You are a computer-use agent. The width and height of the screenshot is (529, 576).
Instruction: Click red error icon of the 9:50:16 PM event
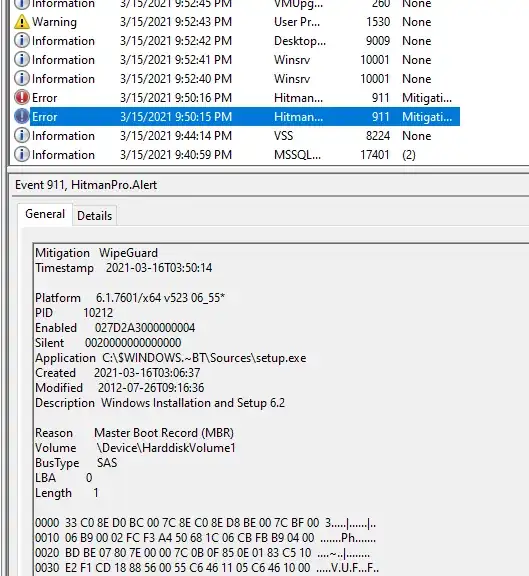pyautogui.click(x=22, y=98)
